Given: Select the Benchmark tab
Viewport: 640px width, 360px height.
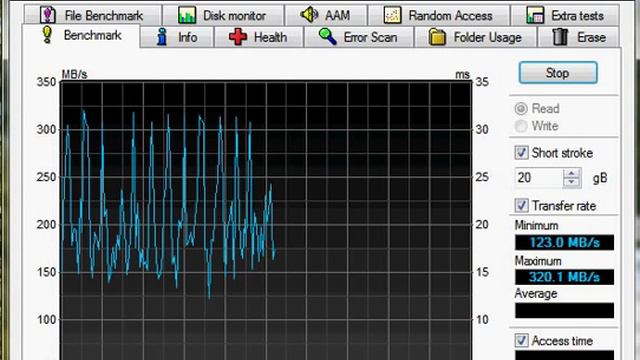Looking at the screenshot, I should [x=81, y=36].
